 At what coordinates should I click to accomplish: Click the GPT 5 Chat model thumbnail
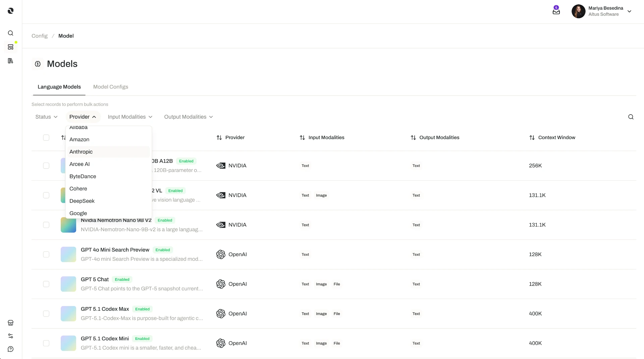coord(68,284)
